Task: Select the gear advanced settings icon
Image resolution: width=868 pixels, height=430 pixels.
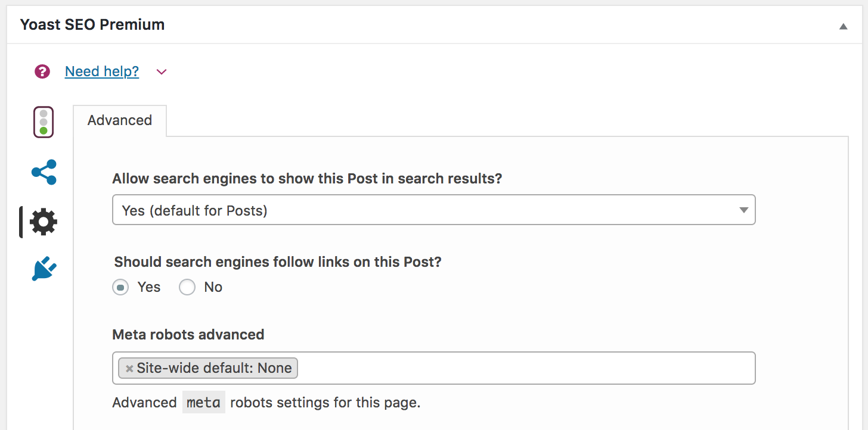Action: (44, 222)
